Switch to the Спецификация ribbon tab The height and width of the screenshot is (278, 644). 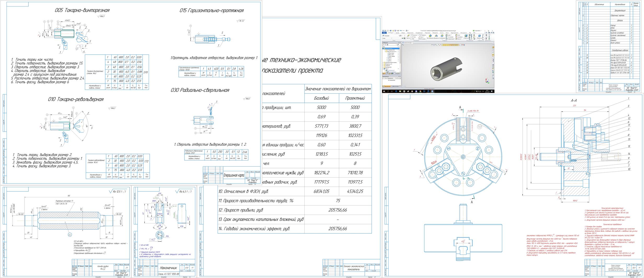419,33
